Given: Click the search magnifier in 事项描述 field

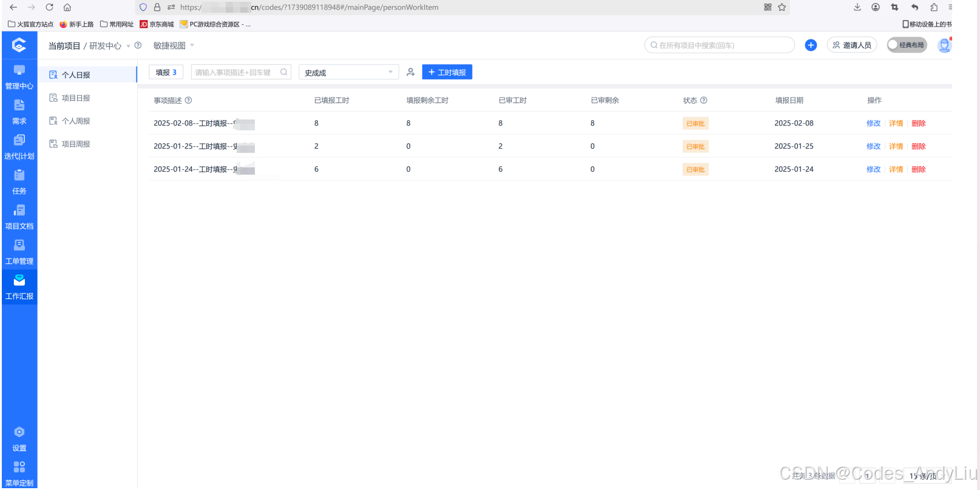Looking at the screenshot, I should [x=283, y=72].
